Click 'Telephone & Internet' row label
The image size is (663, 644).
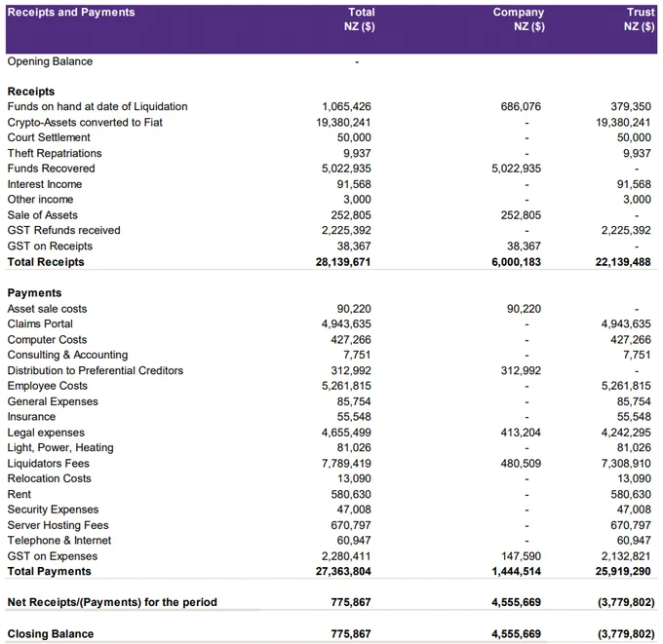tap(59, 541)
